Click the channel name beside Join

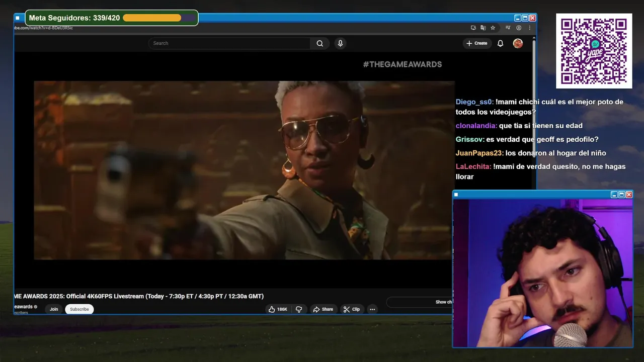click(x=24, y=307)
